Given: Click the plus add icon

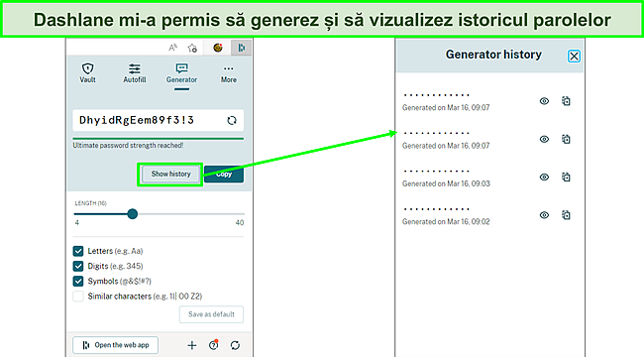Looking at the screenshot, I should pyautogui.click(x=192, y=345).
